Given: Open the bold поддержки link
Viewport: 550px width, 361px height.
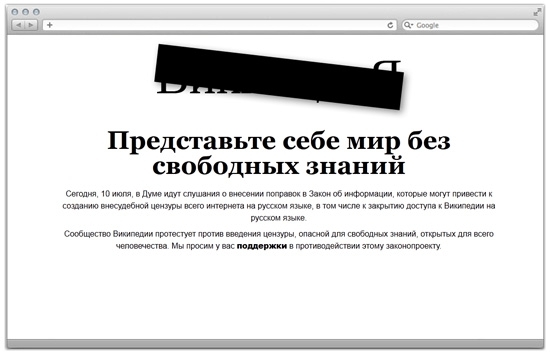Looking at the screenshot, I should [x=262, y=246].
